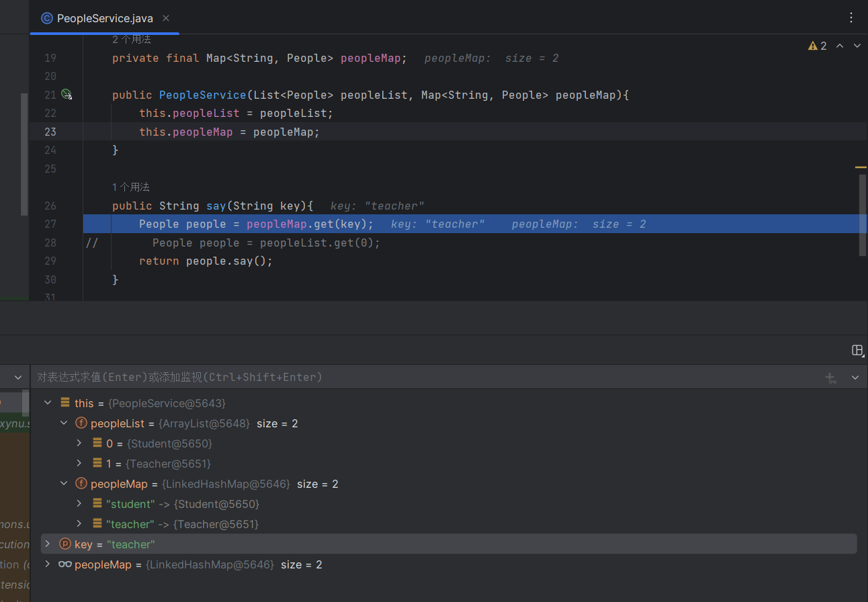868x602 pixels.
Task: Expand the "teacher" map entry node
Action: point(79,524)
